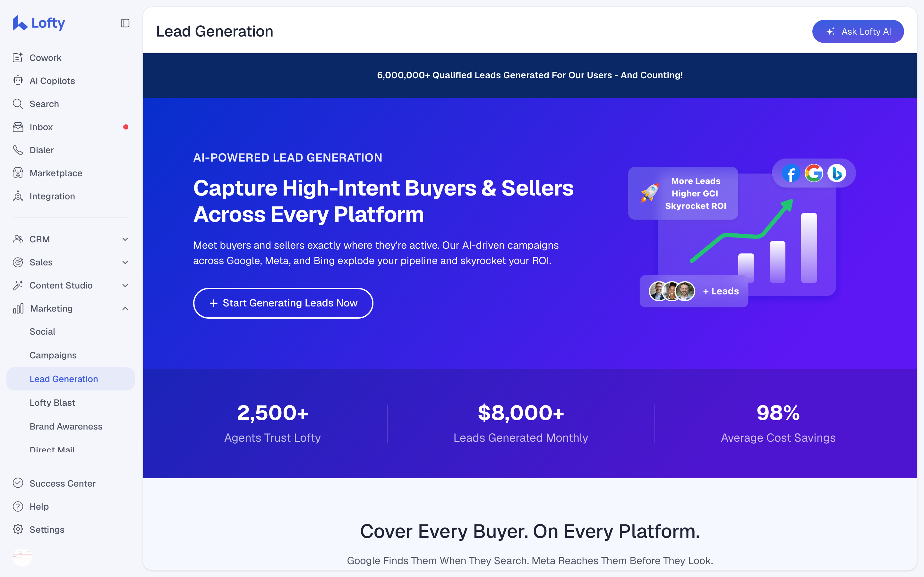The height and width of the screenshot is (577, 924).
Task: Collapse the Marketing section chevron
Action: (x=125, y=308)
